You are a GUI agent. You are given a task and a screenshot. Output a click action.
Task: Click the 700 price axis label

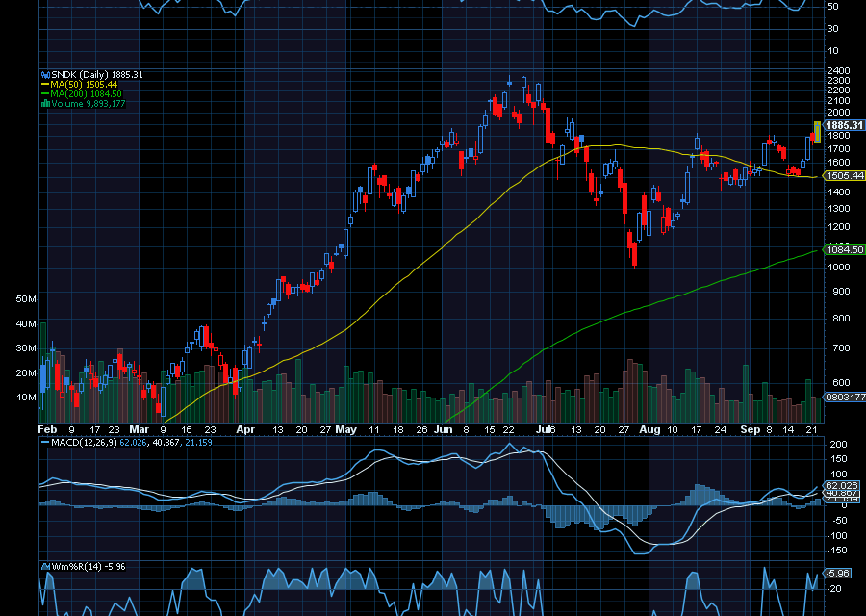coord(841,348)
